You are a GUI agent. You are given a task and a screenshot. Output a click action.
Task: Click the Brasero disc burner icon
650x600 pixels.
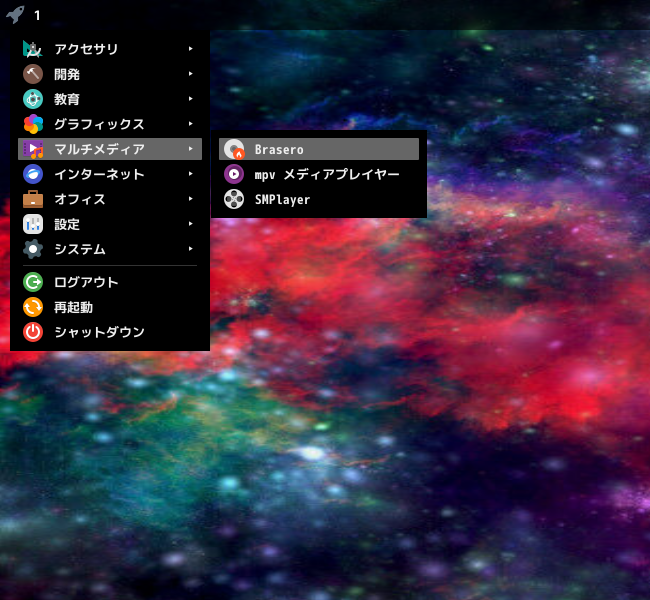click(x=234, y=149)
